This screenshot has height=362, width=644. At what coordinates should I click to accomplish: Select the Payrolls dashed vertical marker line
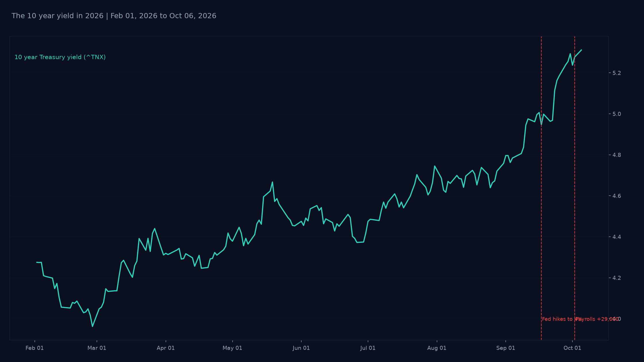click(575, 188)
